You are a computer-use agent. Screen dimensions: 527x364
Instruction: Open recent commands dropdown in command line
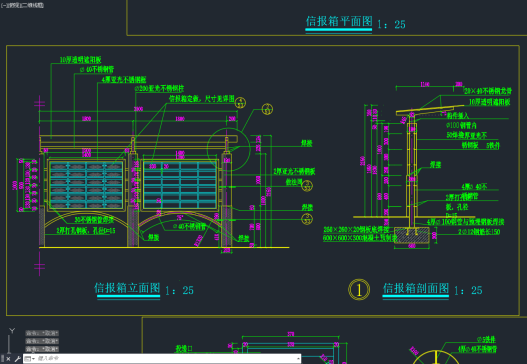point(30,359)
